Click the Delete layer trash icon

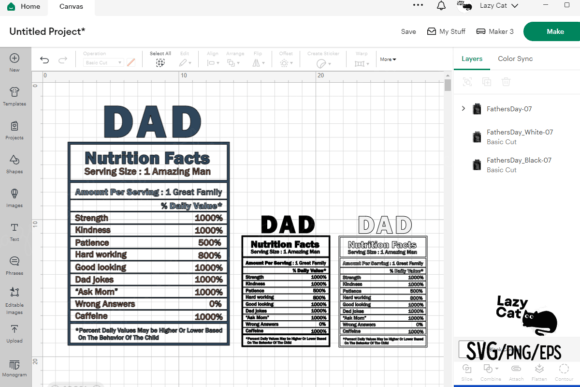pyautogui.click(x=506, y=82)
